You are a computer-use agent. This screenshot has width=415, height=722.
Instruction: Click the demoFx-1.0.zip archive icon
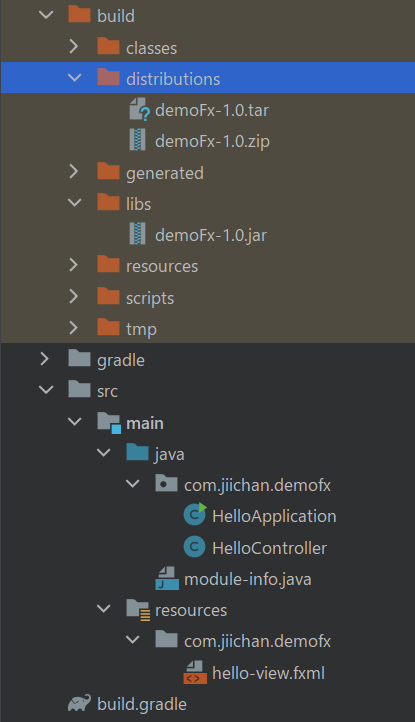point(138,140)
